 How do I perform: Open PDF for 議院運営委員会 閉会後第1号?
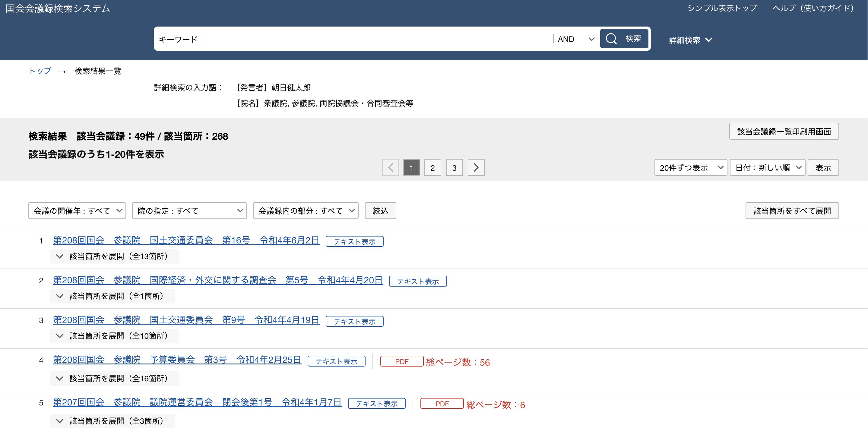442,403
